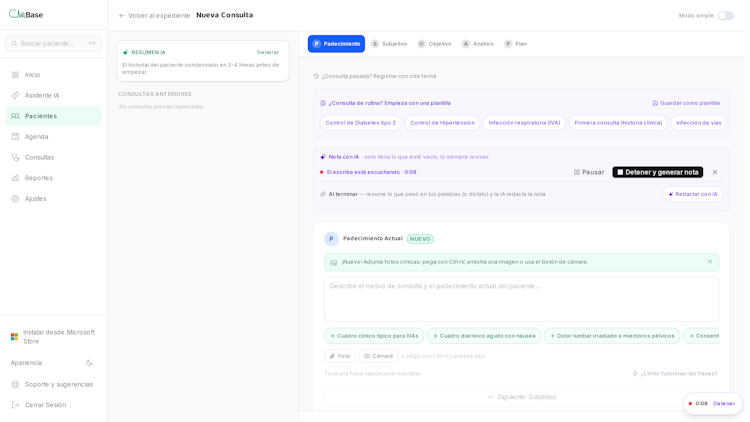Select template Control de Diabetes tipo 2
The height and width of the screenshot is (422, 750).
pyautogui.click(x=361, y=123)
